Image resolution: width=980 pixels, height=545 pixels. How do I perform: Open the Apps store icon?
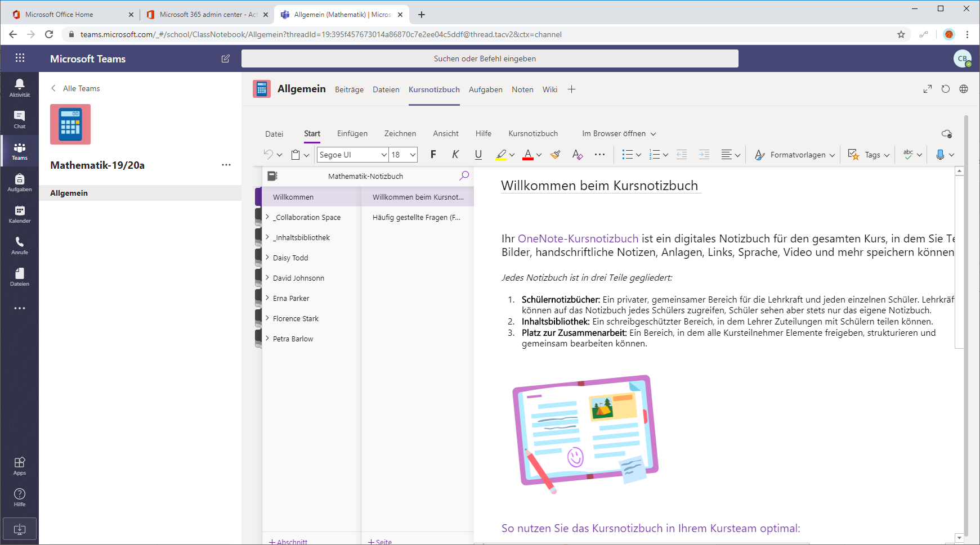click(x=20, y=466)
